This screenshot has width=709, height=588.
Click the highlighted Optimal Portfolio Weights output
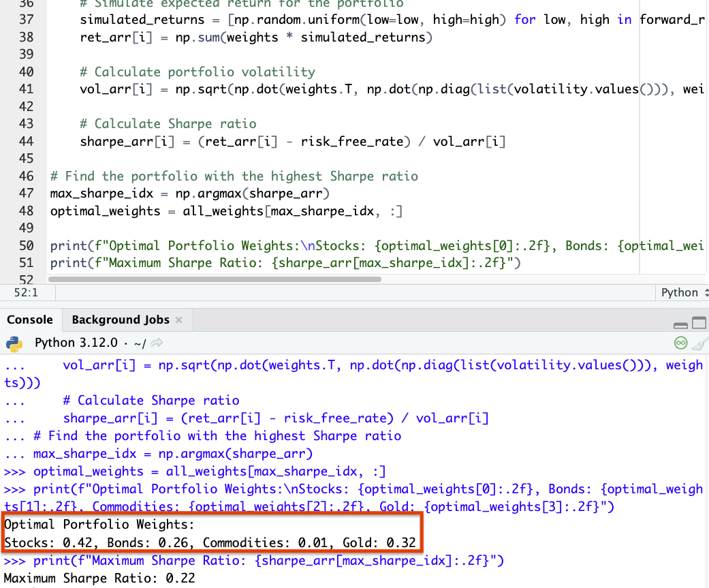pyautogui.click(x=212, y=533)
